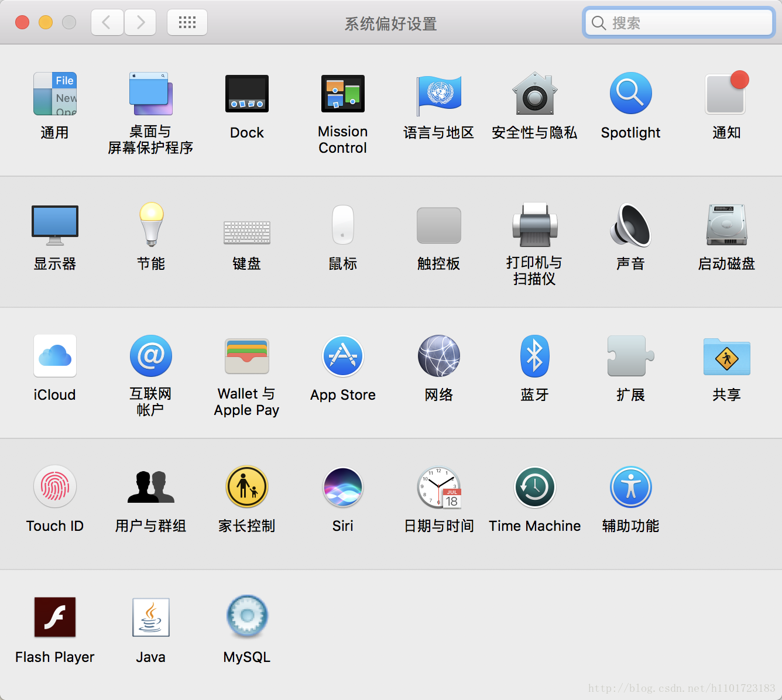The height and width of the screenshot is (700, 782).
Task: Open 家长控制 parental controls
Action: point(247,487)
